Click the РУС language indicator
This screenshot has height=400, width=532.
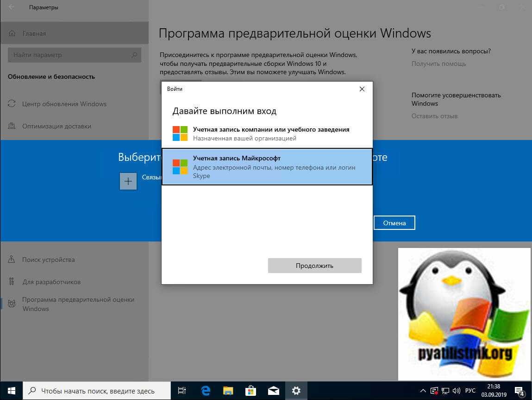pyautogui.click(x=470, y=391)
